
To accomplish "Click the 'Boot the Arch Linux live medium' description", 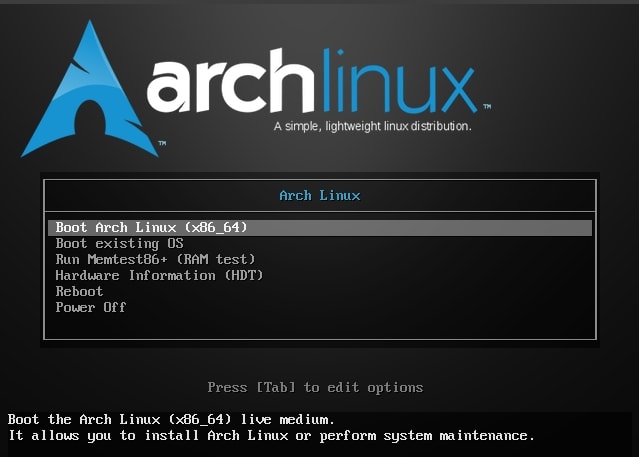I will tap(171, 419).
